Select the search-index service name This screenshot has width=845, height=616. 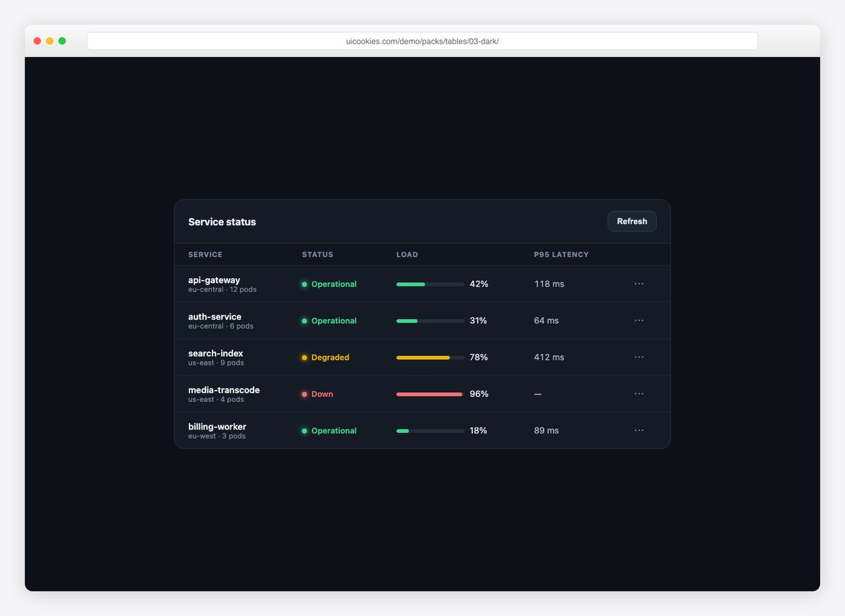pyautogui.click(x=215, y=353)
